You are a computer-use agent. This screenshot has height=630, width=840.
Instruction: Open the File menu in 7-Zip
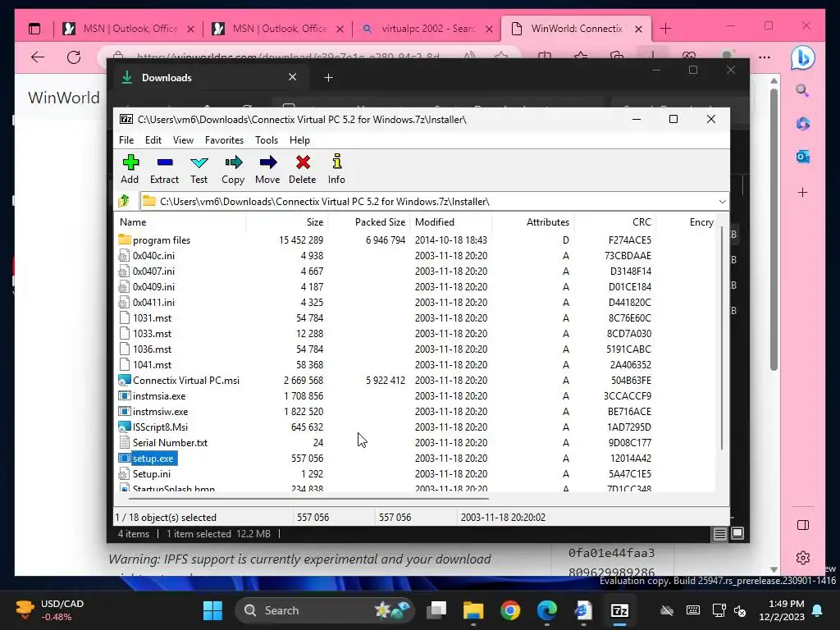click(x=126, y=139)
